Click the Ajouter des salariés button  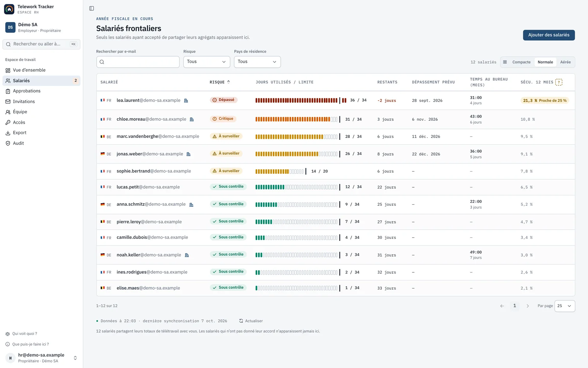click(549, 35)
